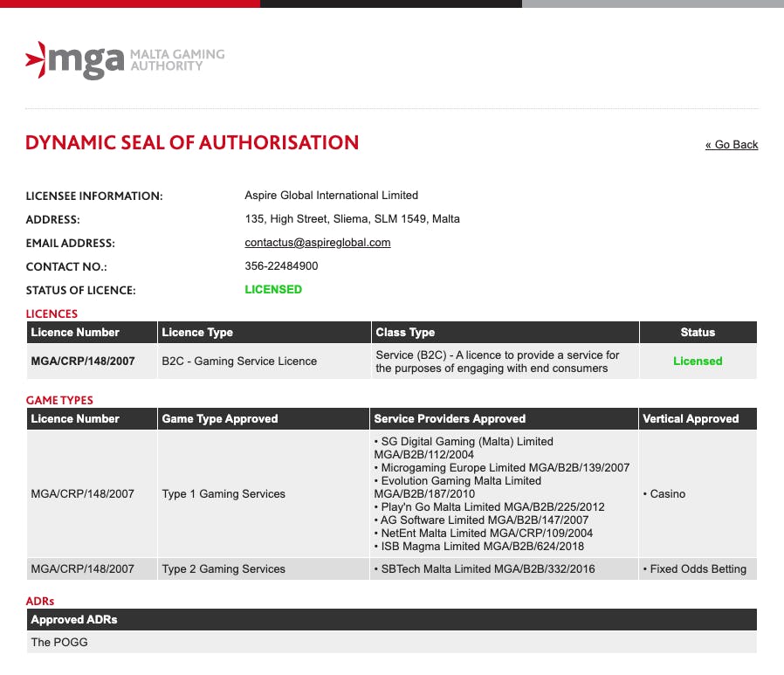The width and height of the screenshot is (784, 675).
Task: Click the green Licensed status table cell
Action: click(x=698, y=361)
